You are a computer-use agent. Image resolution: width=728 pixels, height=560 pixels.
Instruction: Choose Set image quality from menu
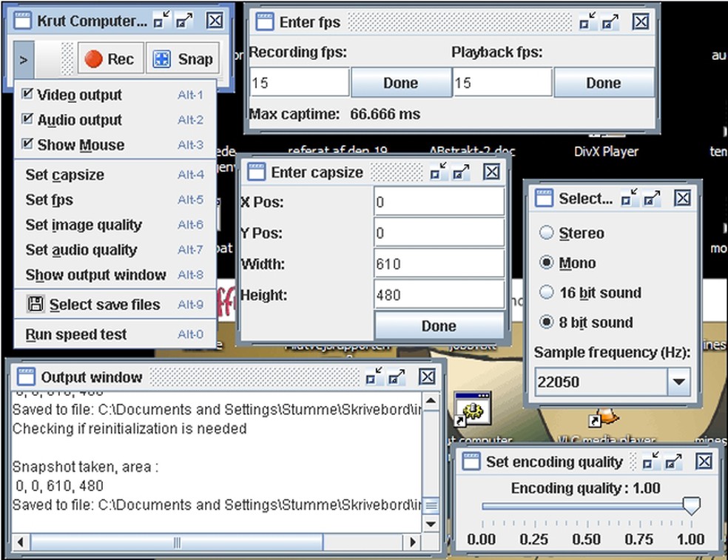pos(83,225)
